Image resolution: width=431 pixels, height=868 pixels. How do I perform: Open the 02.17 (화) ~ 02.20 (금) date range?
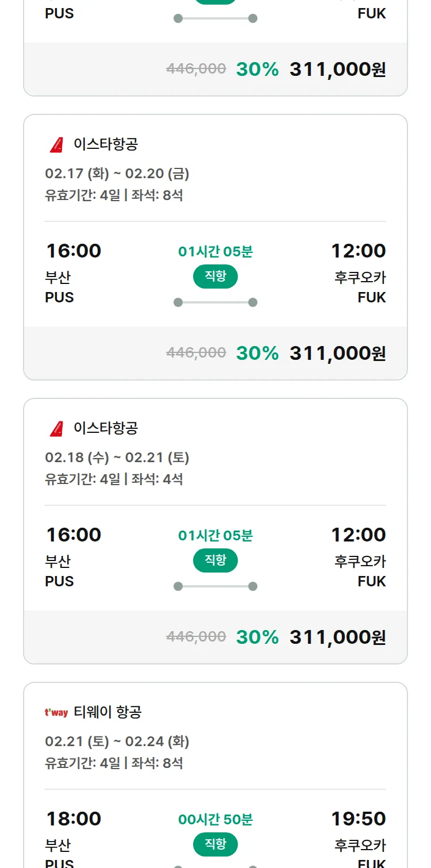[117, 174]
